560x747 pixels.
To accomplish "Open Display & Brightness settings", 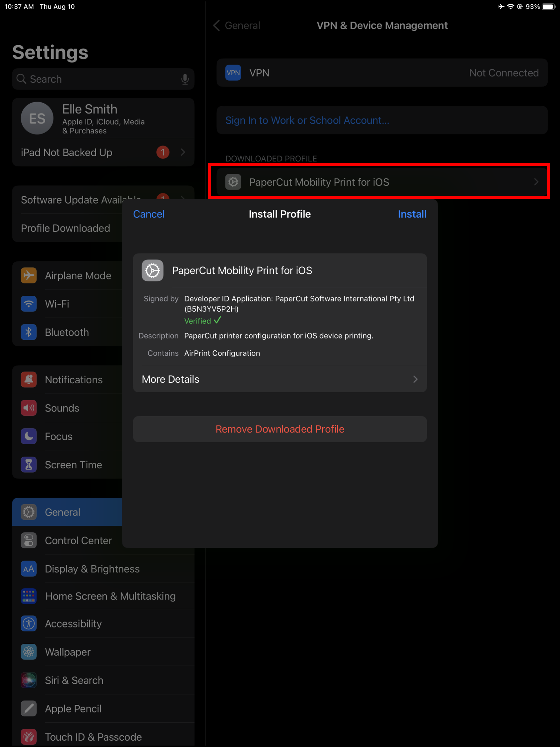I will (x=103, y=569).
